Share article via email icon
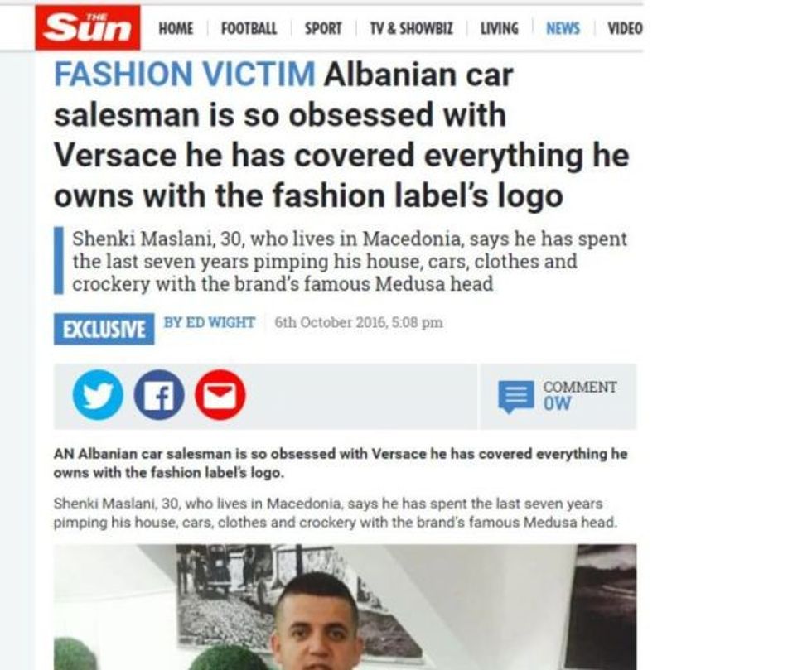The image size is (812, 670). click(220, 394)
